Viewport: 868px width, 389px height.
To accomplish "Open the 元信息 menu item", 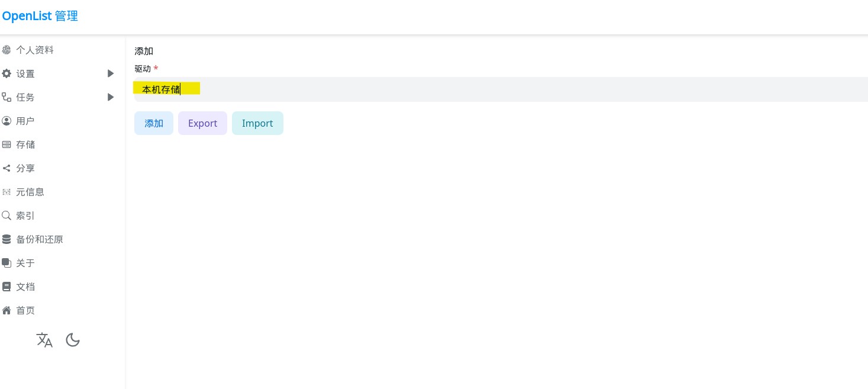I will (30, 192).
